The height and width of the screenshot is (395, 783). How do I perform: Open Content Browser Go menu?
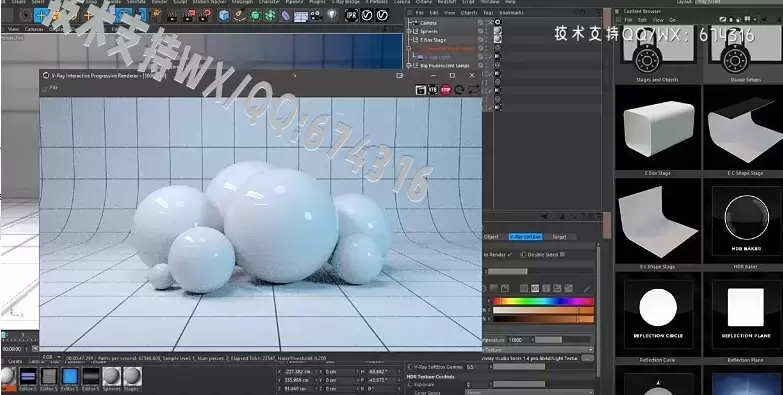(672, 20)
